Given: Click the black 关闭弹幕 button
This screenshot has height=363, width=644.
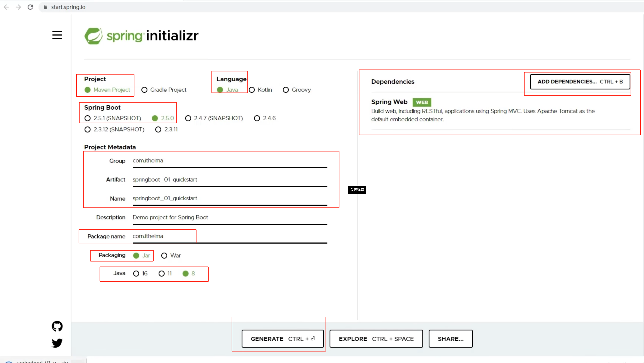Looking at the screenshot, I should pyautogui.click(x=357, y=190).
